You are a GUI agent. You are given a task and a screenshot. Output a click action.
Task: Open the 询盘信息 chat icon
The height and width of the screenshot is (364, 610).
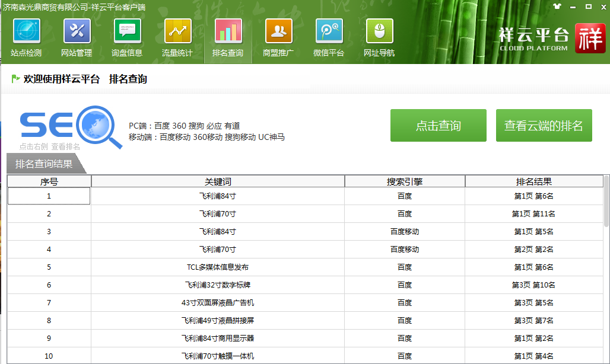127,31
